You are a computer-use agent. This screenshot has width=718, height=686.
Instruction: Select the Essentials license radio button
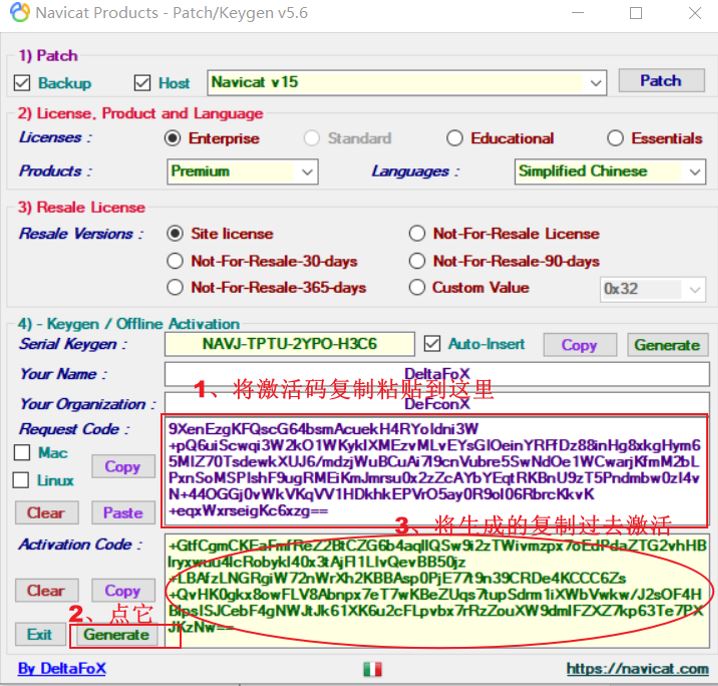(x=615, y=138)
